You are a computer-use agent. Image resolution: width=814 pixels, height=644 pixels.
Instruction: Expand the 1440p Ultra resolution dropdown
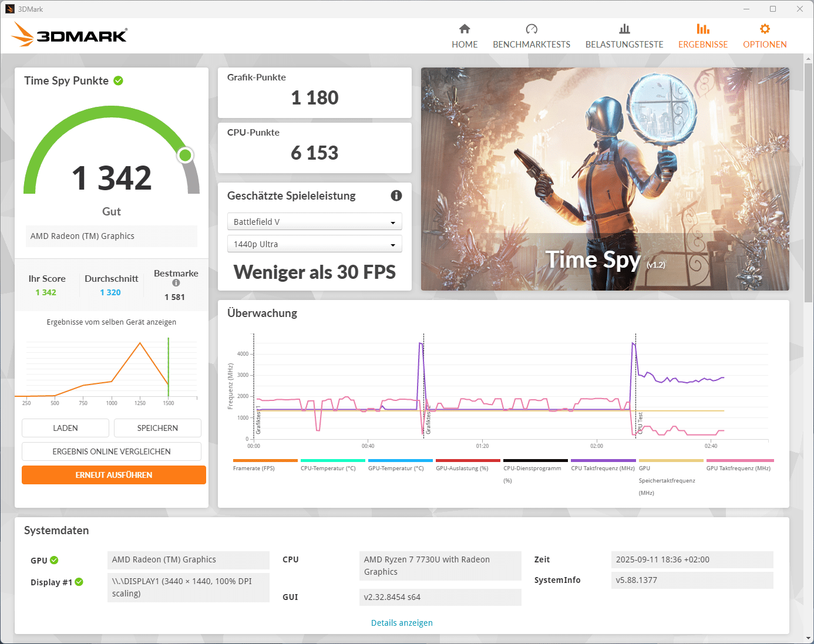[x=314, y=244]
